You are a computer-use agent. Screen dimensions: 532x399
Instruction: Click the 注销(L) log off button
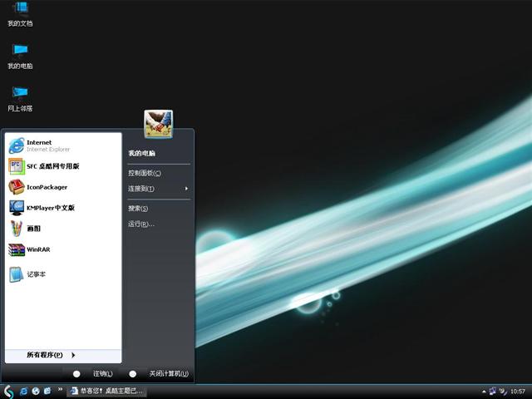tap(92, 373)
